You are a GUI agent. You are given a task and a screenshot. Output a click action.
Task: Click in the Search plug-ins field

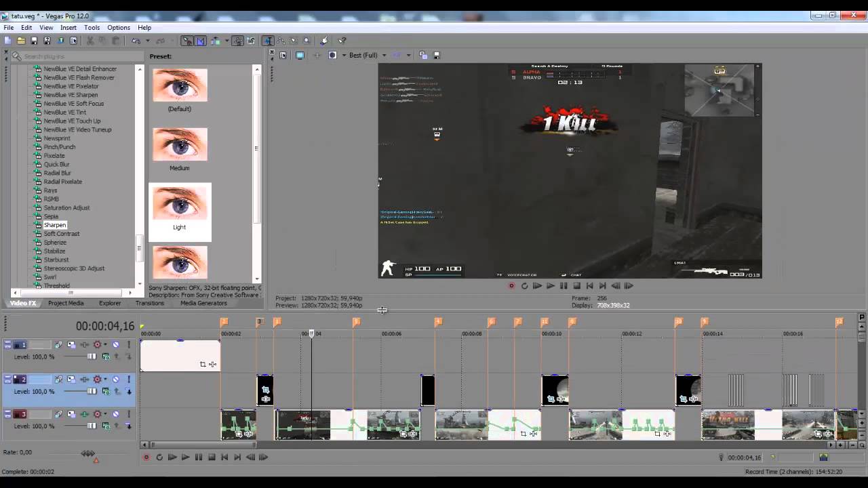(x=76, y=56)
